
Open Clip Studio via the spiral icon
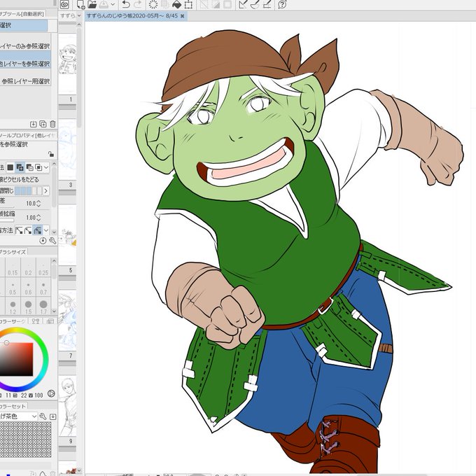pyautogui.click(x=64, y=4)
